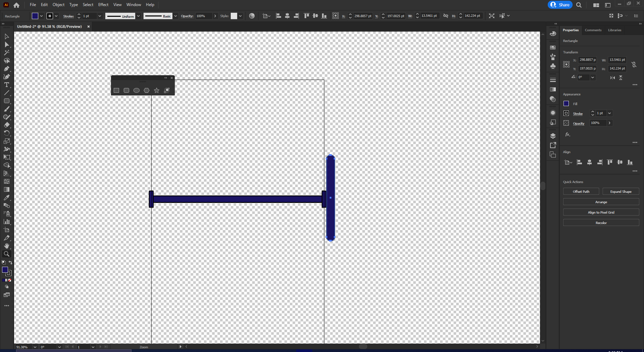
Task: Open the Layers panel icon
Action: tap(553, 136)
